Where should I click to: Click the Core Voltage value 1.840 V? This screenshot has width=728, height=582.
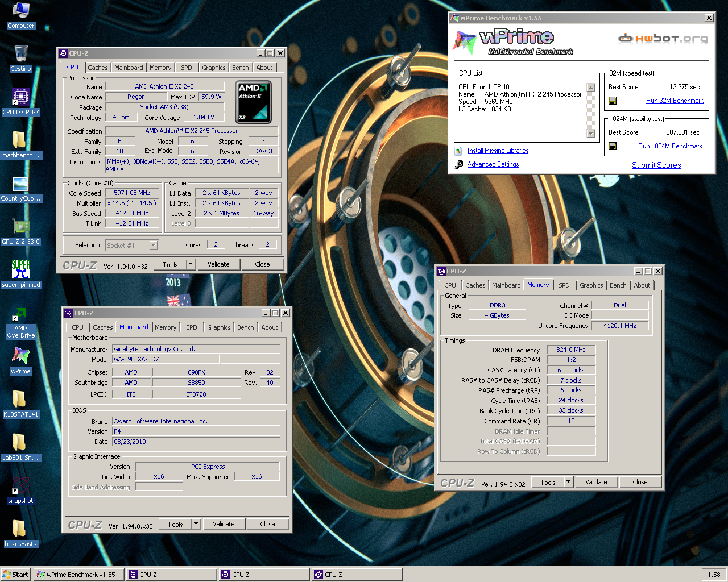pos(204,117)
